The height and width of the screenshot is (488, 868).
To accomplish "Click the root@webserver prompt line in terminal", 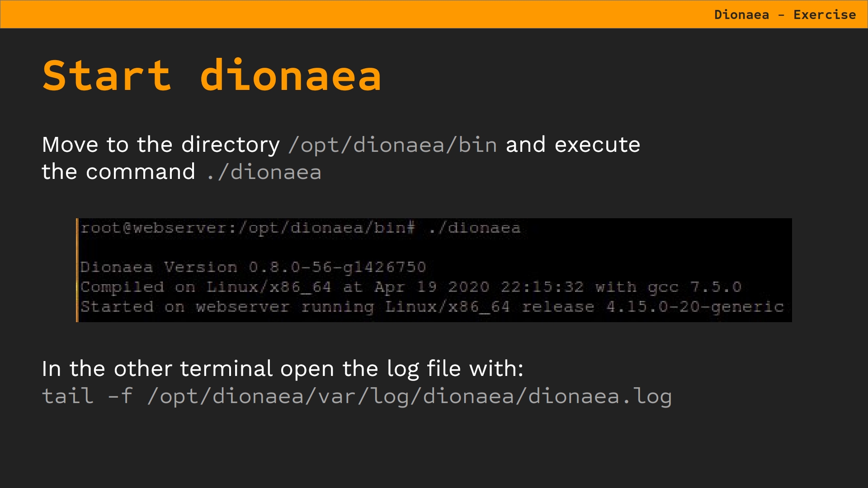I will pyautogui.click(x=300, y=228).
